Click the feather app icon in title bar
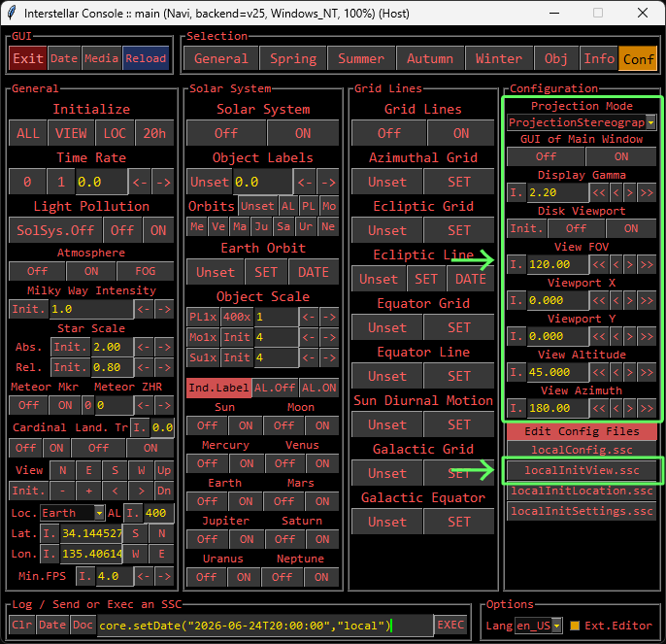The image size is (666, 644). [x=12, y=14]
